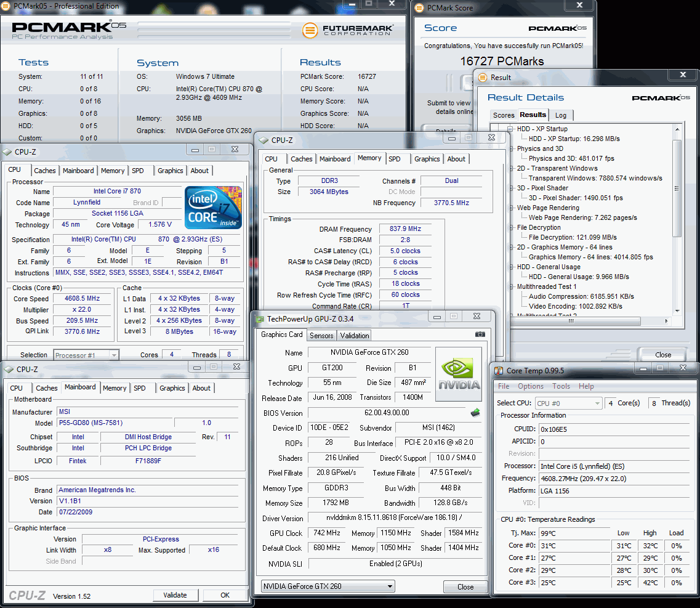Click the CPU-Z Core Speed value 4608.5 MHz
This screenshot has height=608, width=700.
point(82,298)
